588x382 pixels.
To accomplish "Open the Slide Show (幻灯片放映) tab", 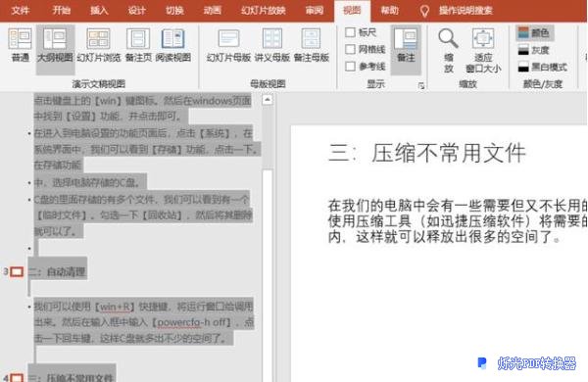I will (x=264, y=10).
